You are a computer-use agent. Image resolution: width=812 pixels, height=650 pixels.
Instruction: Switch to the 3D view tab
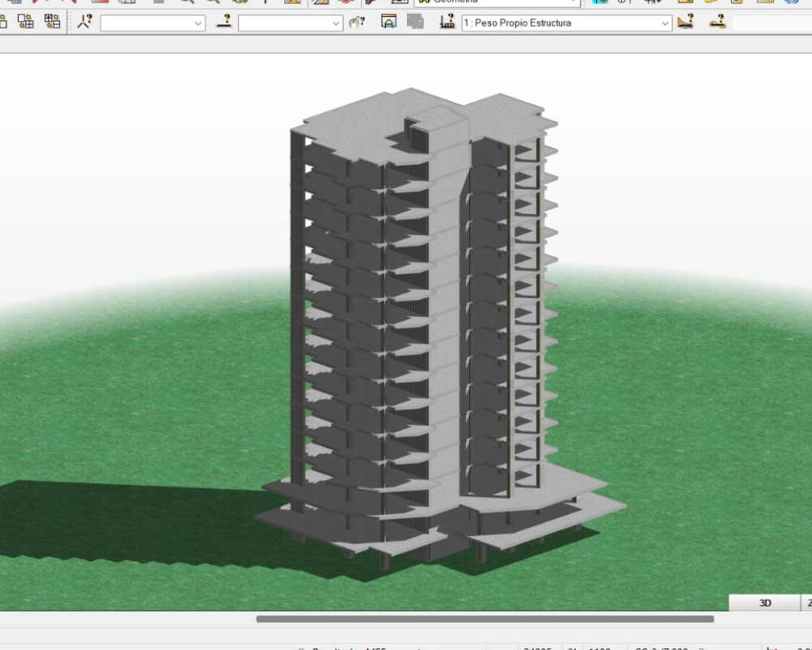(x=764, y=603)
